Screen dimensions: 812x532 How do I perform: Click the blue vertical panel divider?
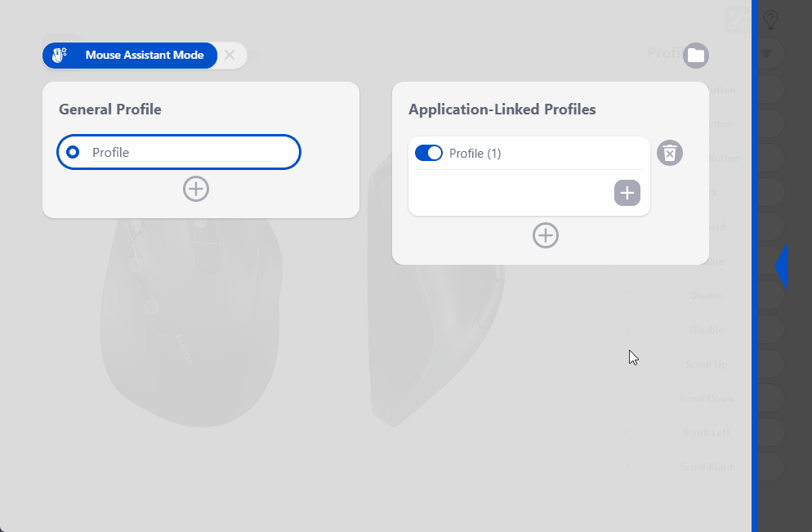click(755, 266)
